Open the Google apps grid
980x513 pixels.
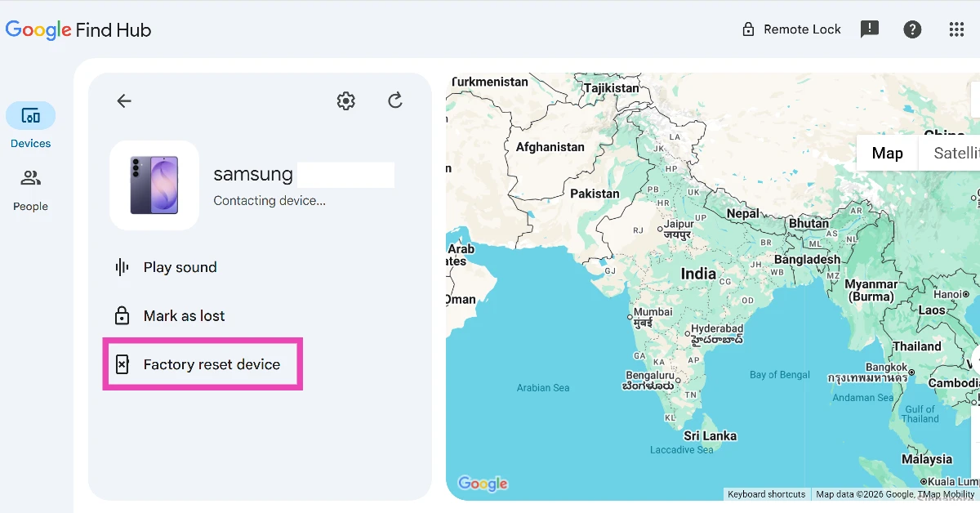click(956, 29)
